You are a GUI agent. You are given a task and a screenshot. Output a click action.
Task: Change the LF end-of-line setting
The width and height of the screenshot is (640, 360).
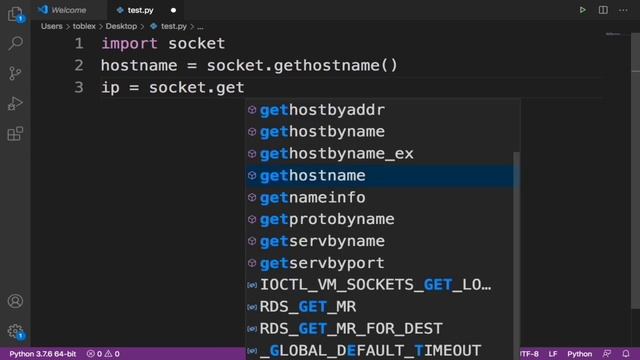(553, 354)
